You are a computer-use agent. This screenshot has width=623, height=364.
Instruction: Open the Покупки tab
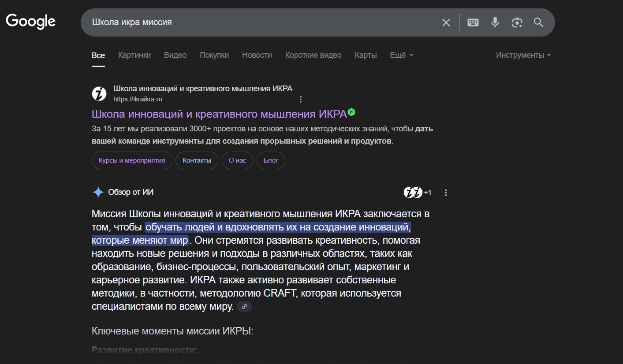click(x=214, y=55)
